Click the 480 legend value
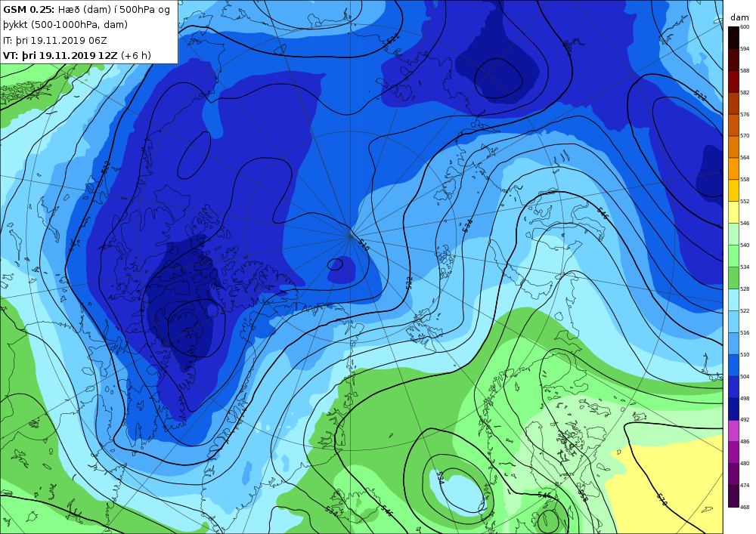Viewport: 756px width, 534px height. point(745,464)
